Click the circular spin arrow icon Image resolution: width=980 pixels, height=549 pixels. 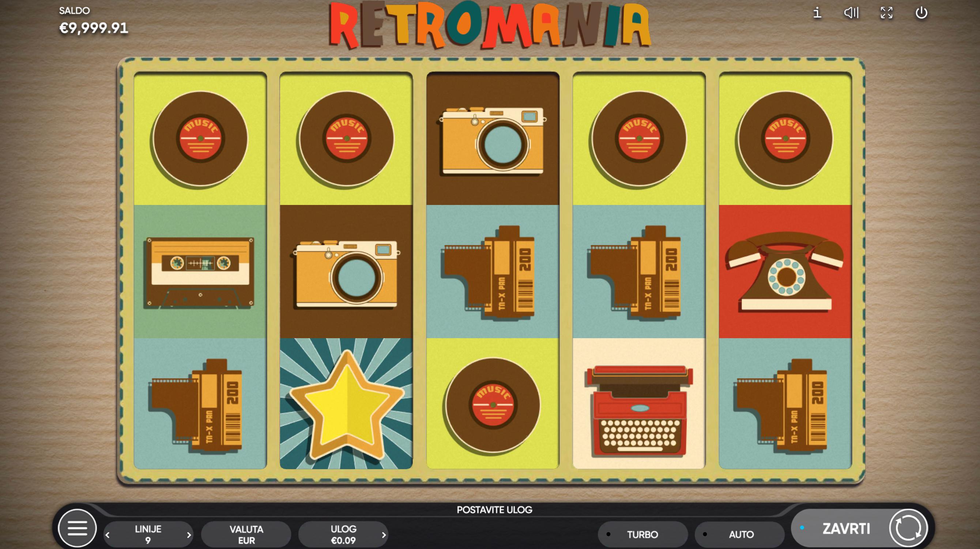(x=908, y=528)
